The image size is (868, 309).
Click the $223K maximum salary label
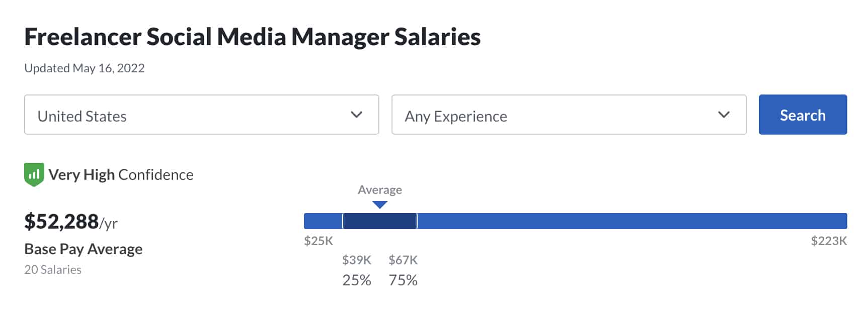coord(829,241)
